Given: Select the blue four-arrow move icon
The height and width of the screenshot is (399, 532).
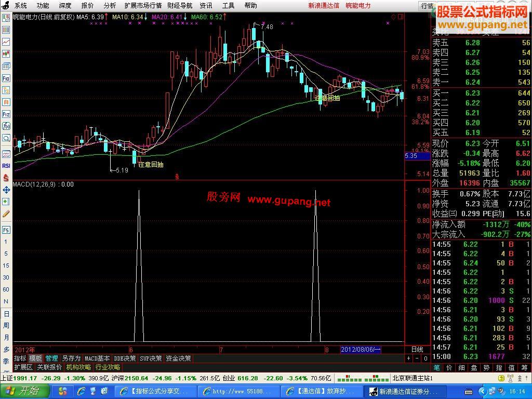Looking at the screenshot, I should tap(6, 190).
